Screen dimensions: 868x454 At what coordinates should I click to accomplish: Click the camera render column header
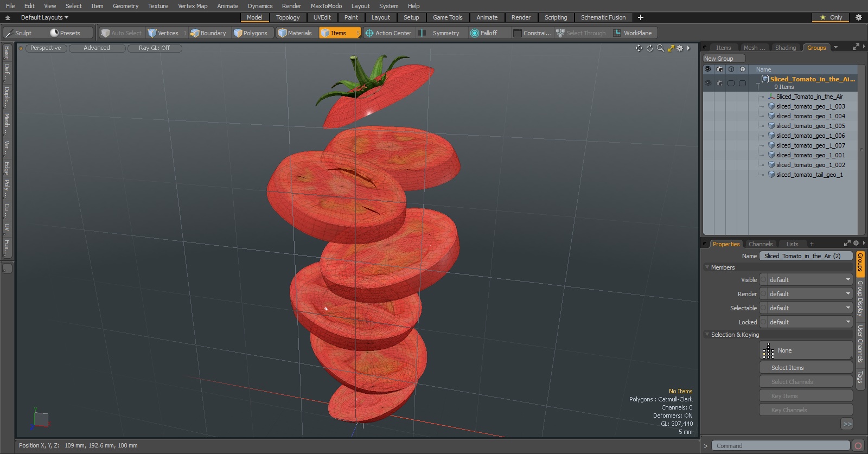(720, 69)
